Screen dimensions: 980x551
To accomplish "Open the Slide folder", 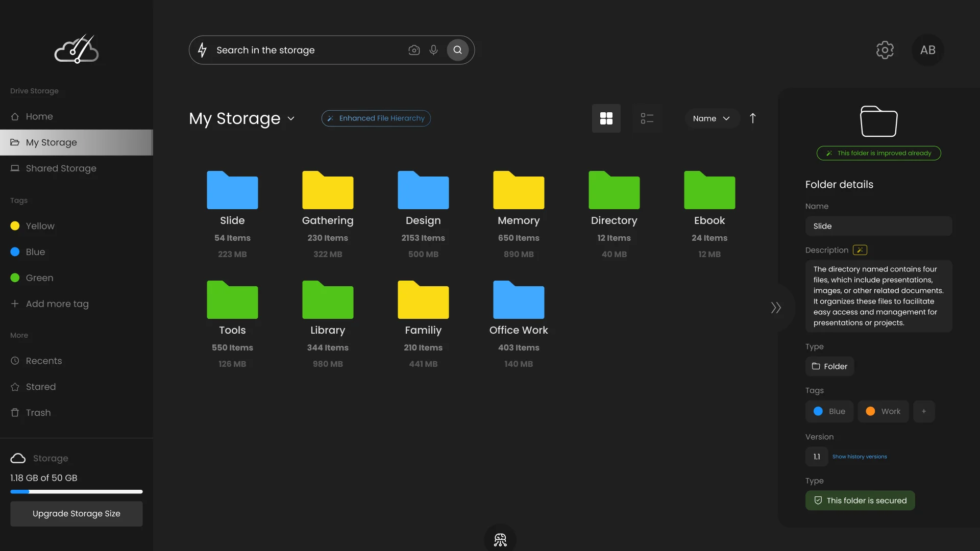I will pyautogui.click(x=232, y=190).
